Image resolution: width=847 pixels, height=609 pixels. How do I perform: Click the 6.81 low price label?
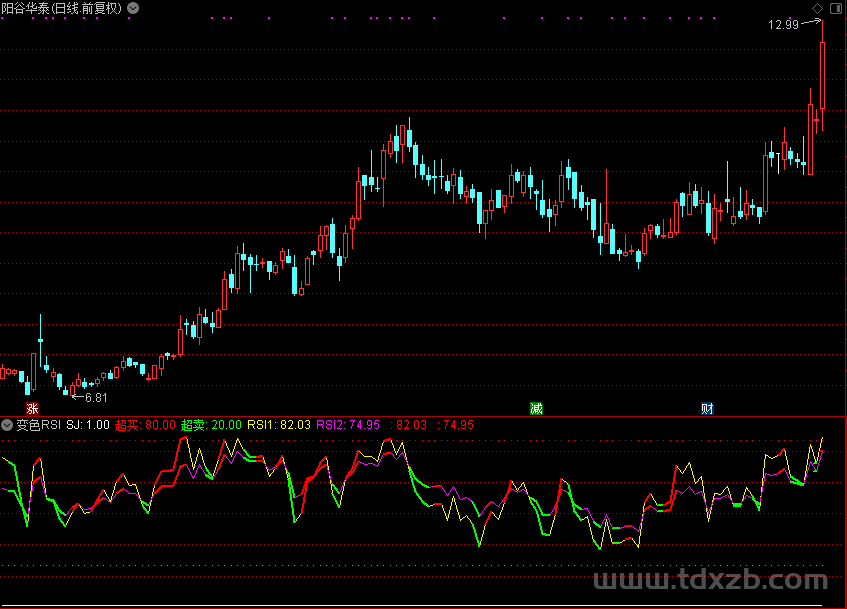[x=96, y=398]
